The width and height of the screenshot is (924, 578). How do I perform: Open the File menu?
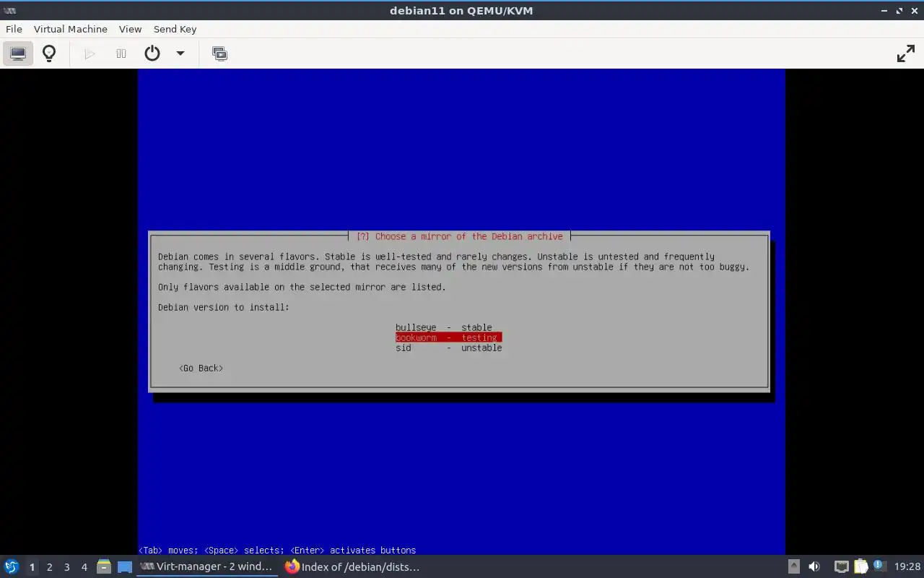pyautogui.click(x=14, y=29)
